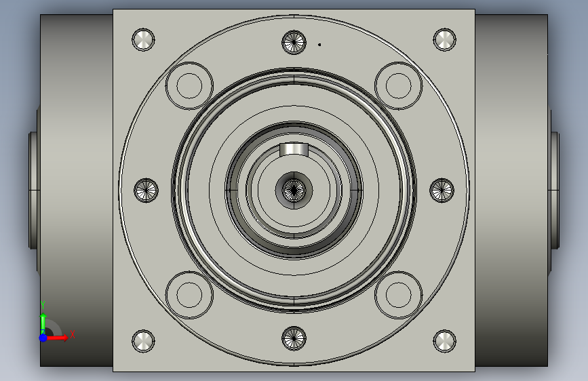Select the lower-left large counterbored hole on flange
This screenshot has height=381, width=588.
(189, 295)
